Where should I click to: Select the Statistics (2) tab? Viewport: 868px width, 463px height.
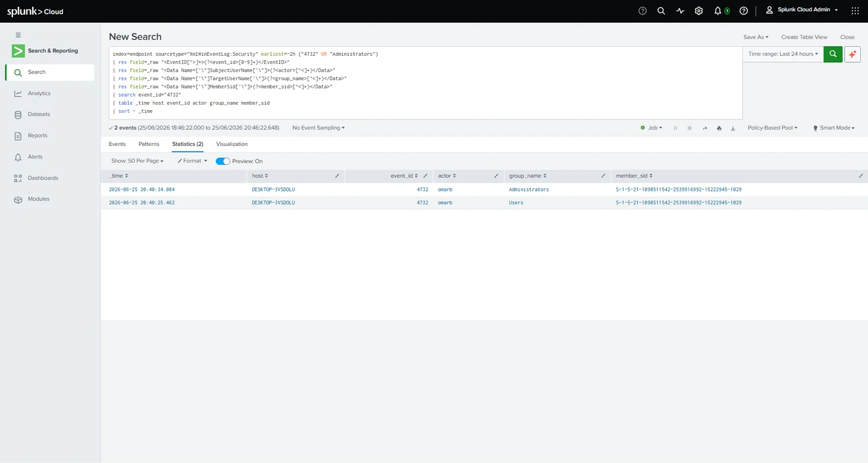[x=188, y=144]
